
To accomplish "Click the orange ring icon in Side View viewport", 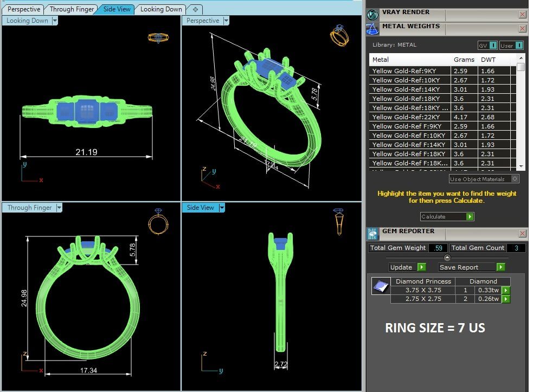I will pyautogui.click(x=338, y=221).
